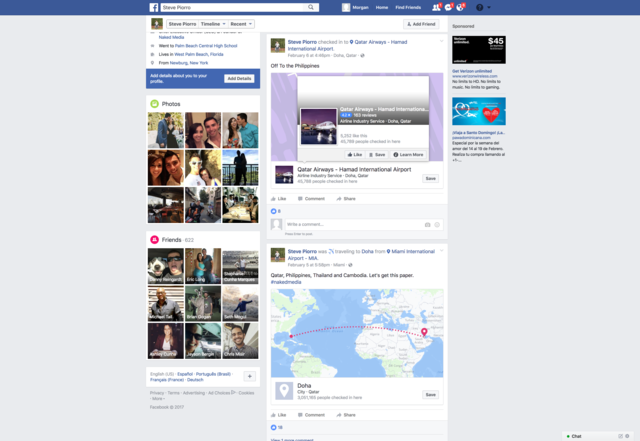Click the like count 18 on Doha post
Image resolution: width=640 pixels, height=441 pixels.
(277, 427)
